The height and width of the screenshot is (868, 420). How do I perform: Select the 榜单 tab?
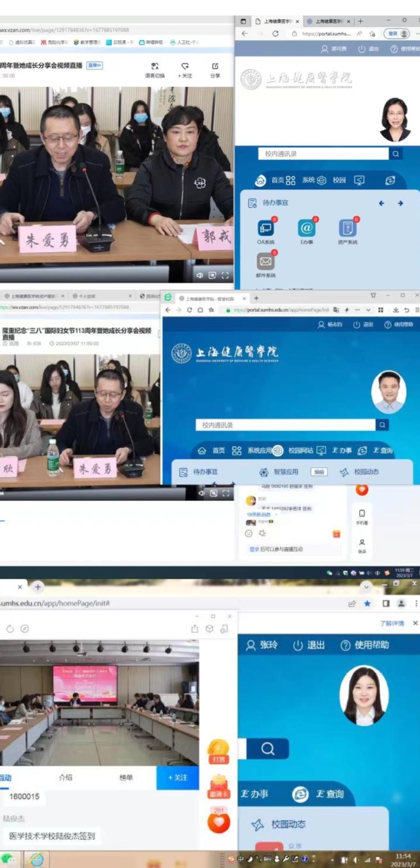click(x=126, y=777)
